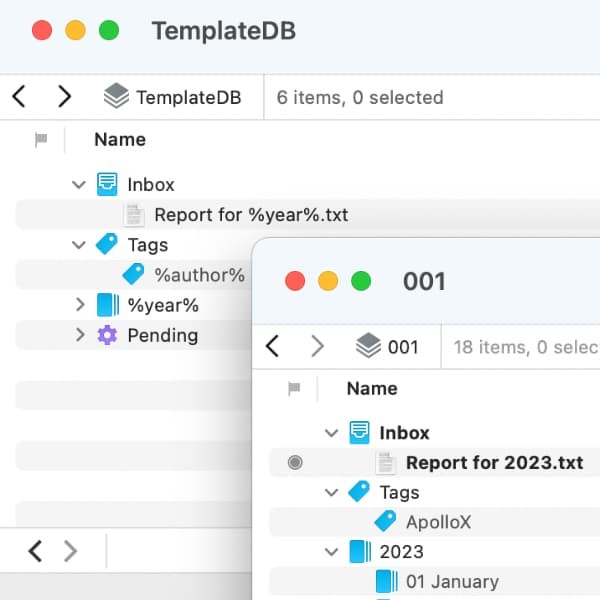600x600 pixels.
Task: Select Report for %year%.txt document
Action: click(250, 215)
